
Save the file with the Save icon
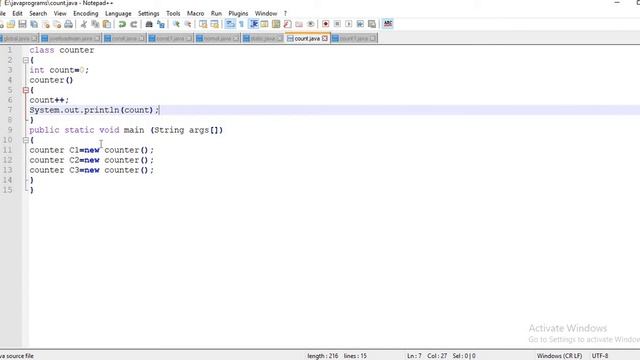[22, 24]
